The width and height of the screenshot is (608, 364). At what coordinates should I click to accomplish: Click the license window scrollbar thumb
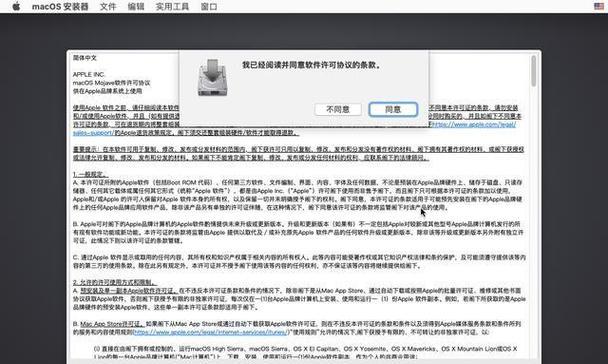click(x=534, y=71)
